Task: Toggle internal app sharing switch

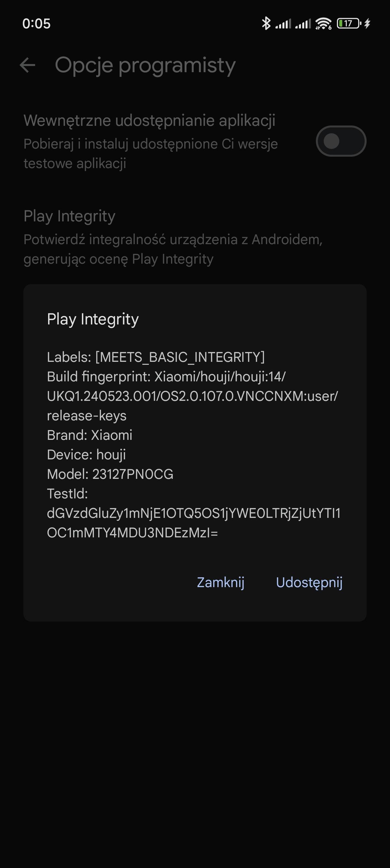Action: point(341,141)
